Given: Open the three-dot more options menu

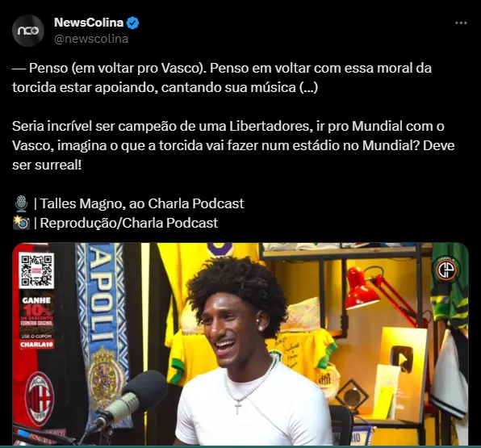Looking at the screenshot, I should 461,23.
